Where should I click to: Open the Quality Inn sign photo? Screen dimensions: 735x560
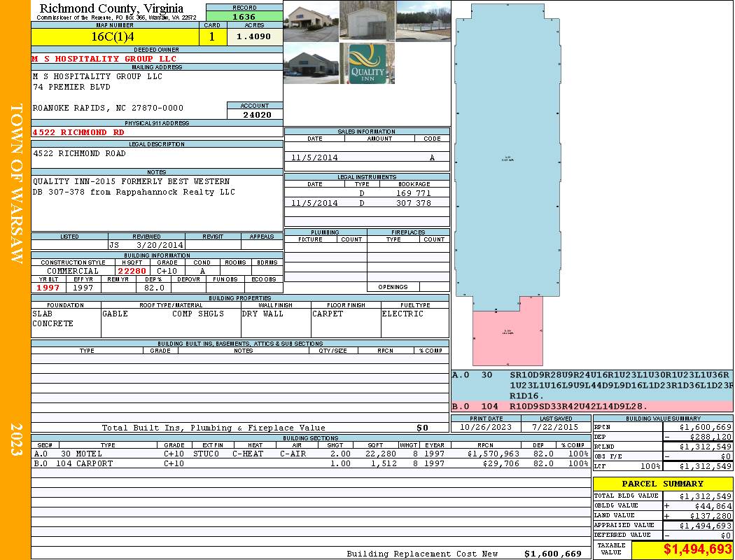367,64
